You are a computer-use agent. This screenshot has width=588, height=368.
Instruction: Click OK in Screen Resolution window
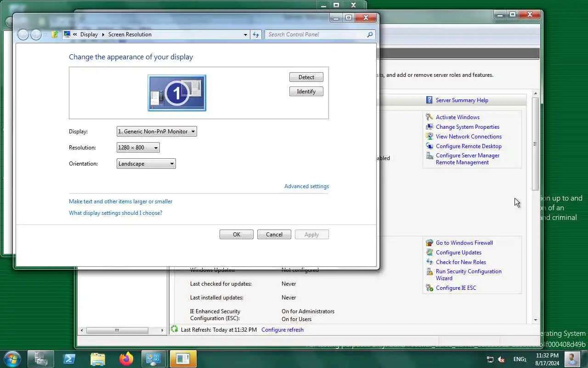pyautogui.click(x=237, y=235)
